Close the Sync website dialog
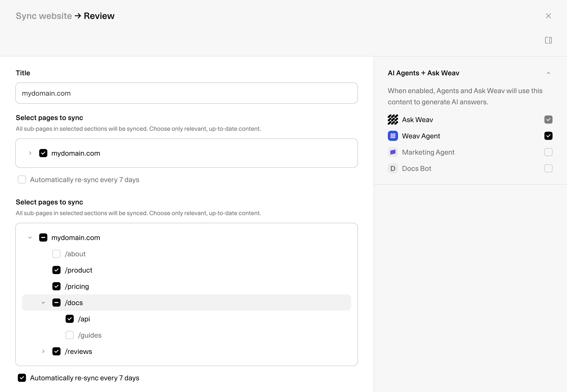This screenshot has height=392, width=567. coord(548,16)
